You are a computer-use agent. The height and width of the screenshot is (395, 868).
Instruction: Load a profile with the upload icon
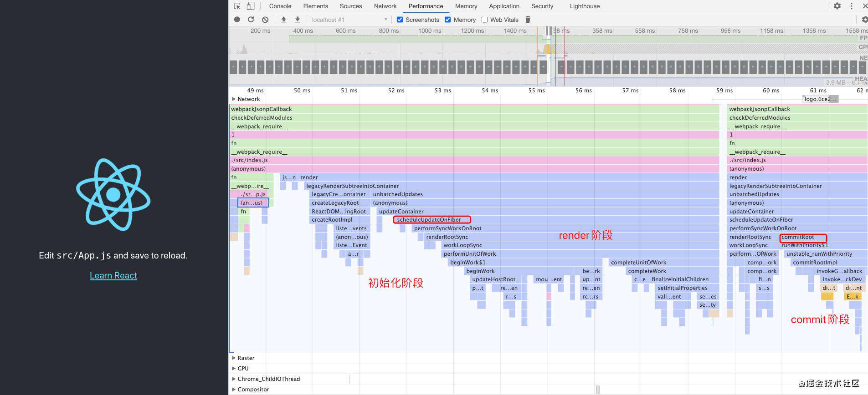tap(283, 20)
